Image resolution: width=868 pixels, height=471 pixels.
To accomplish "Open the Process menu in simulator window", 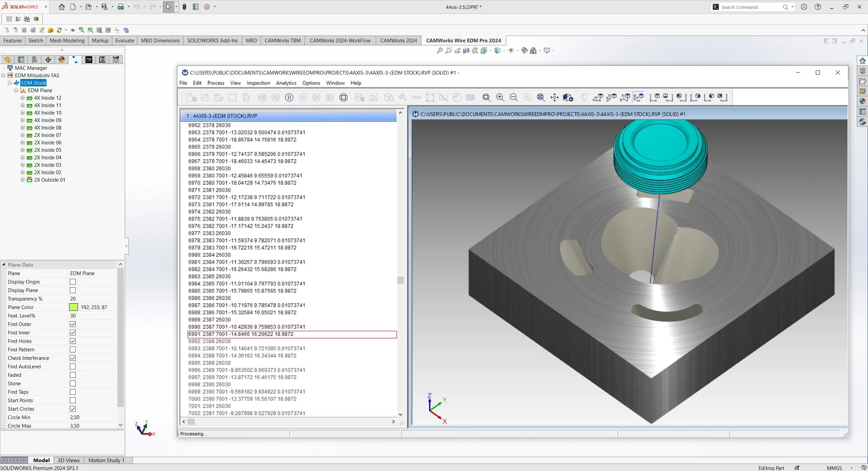I will (x=216, y=83).
